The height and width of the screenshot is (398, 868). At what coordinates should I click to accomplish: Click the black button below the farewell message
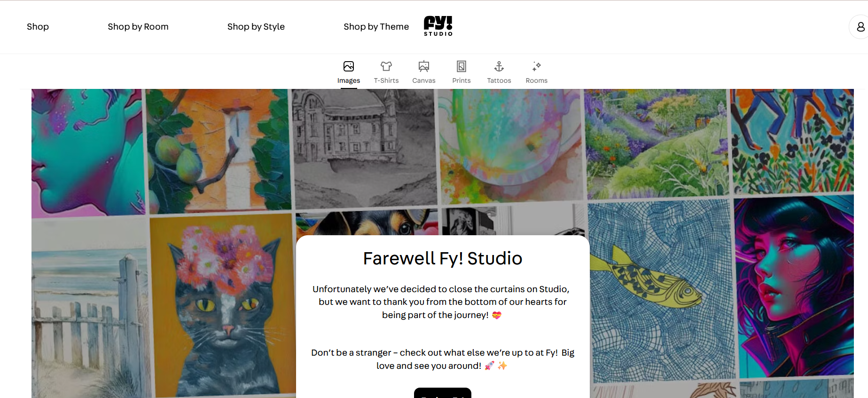tap(443, 393)
